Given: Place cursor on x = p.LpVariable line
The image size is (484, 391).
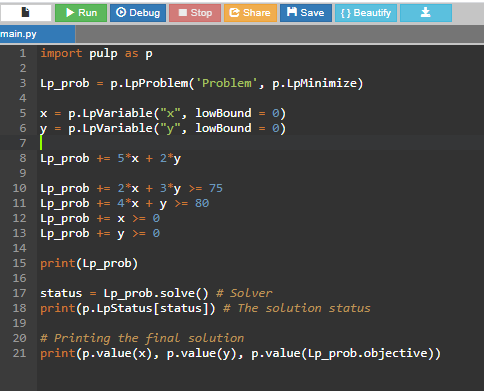Looking at the screenshot, I should pyautogui.click(x=163, y=113).
